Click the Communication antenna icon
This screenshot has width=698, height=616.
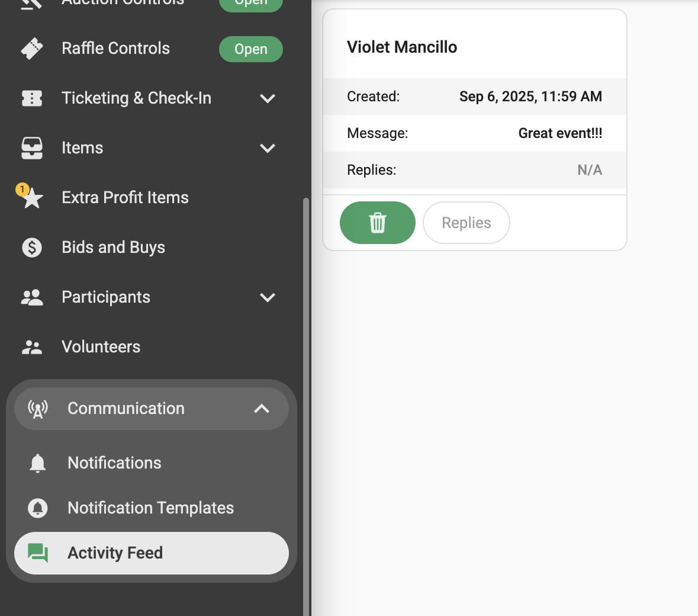38,409
